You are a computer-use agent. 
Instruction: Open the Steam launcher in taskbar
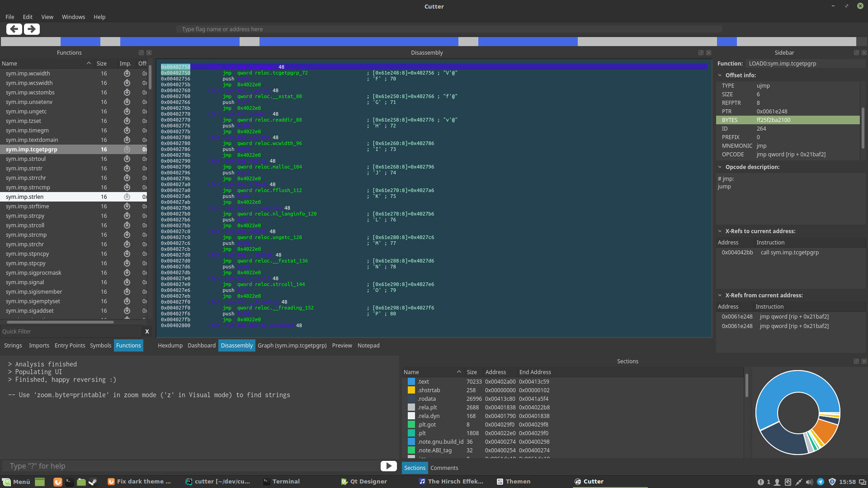93,482
